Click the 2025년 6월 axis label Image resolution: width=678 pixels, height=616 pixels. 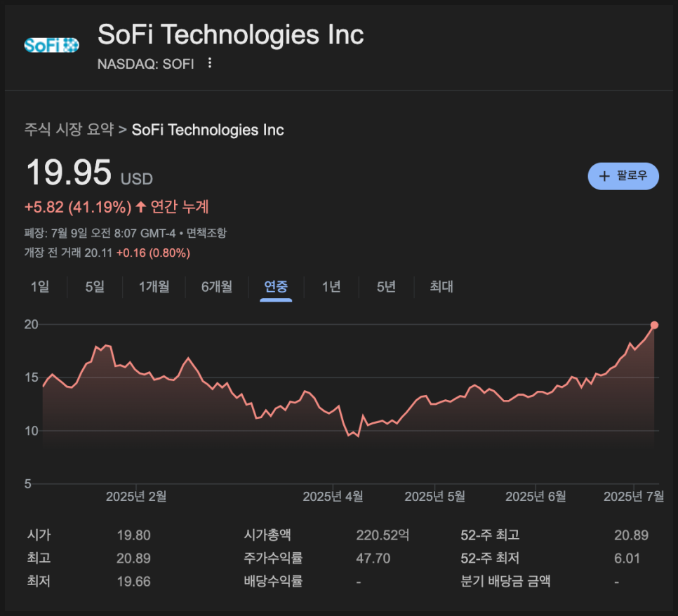click(x=536, y=496)
